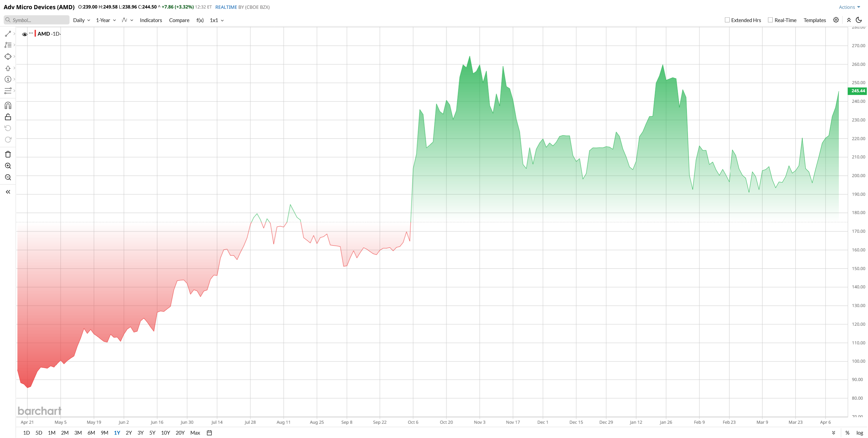Toggle AMD series visibility eye icon
The width and height of the screenshot is (868, 438).
24,34
